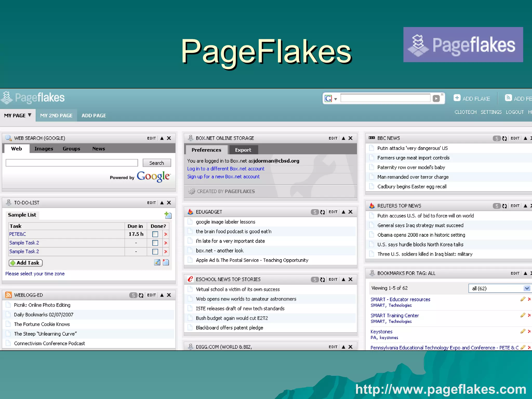Select the Images tab in Web Search
Screen dimensions: 532x399
point(44,149)
